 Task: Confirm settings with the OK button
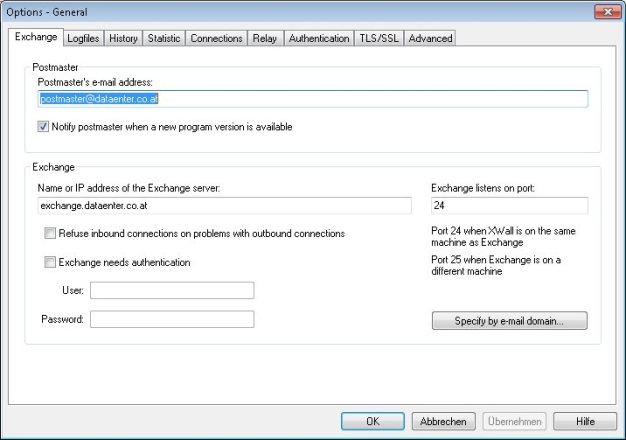pyautogui.click(x=372, y=421)
